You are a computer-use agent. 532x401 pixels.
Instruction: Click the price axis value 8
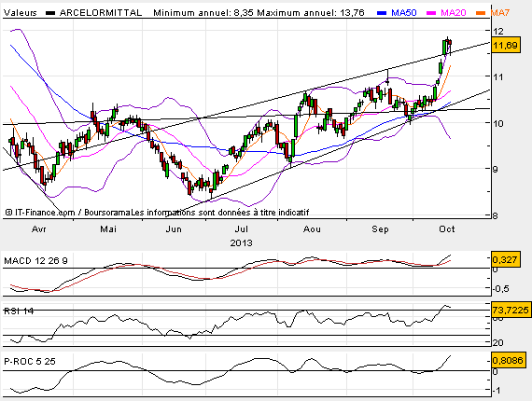click(496, 215)
